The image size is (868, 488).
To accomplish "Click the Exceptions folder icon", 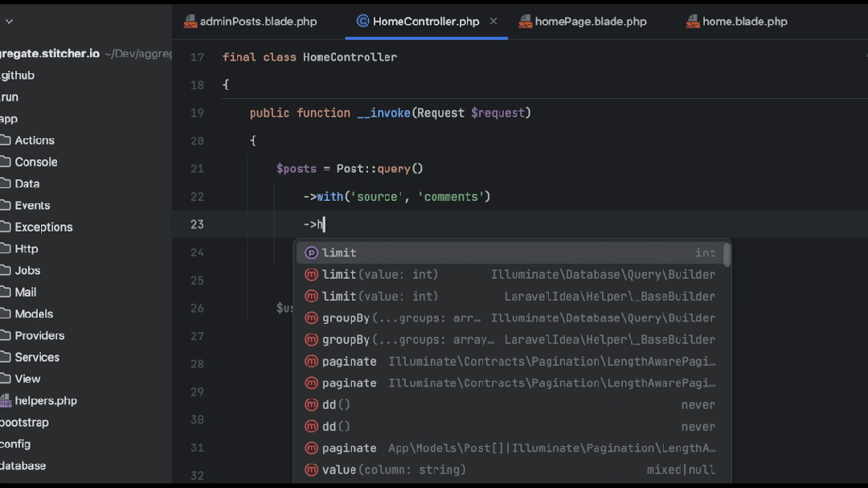I will 6,227.
